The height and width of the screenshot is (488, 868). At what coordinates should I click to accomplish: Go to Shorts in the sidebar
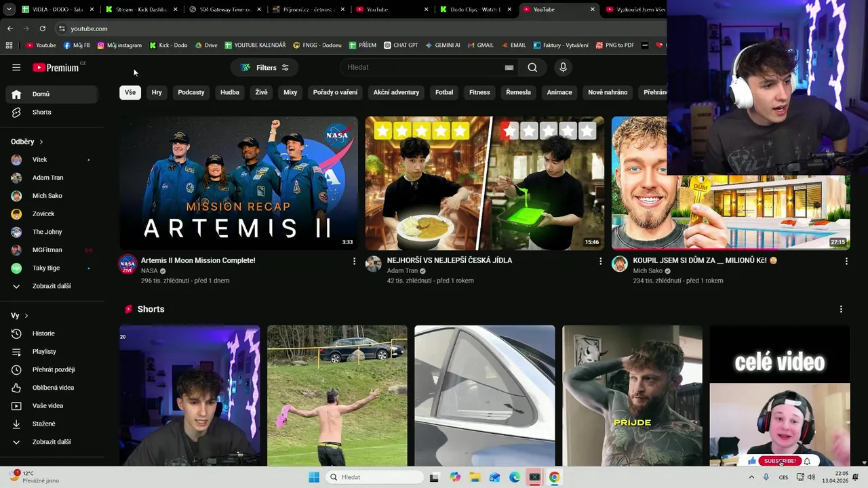coord(52,112)
